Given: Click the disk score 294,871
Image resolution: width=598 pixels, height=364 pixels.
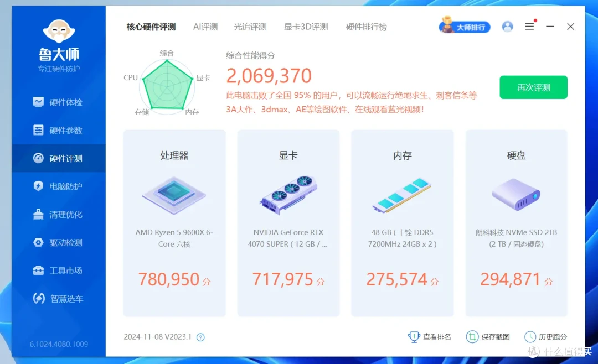Looking at the screenshot, I should 511,279.
